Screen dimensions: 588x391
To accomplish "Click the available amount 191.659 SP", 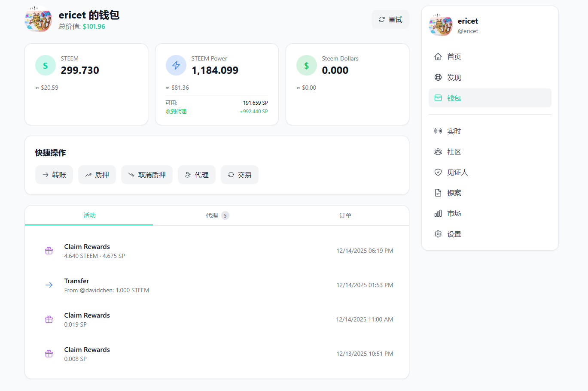I will click(x=256, y=103).
